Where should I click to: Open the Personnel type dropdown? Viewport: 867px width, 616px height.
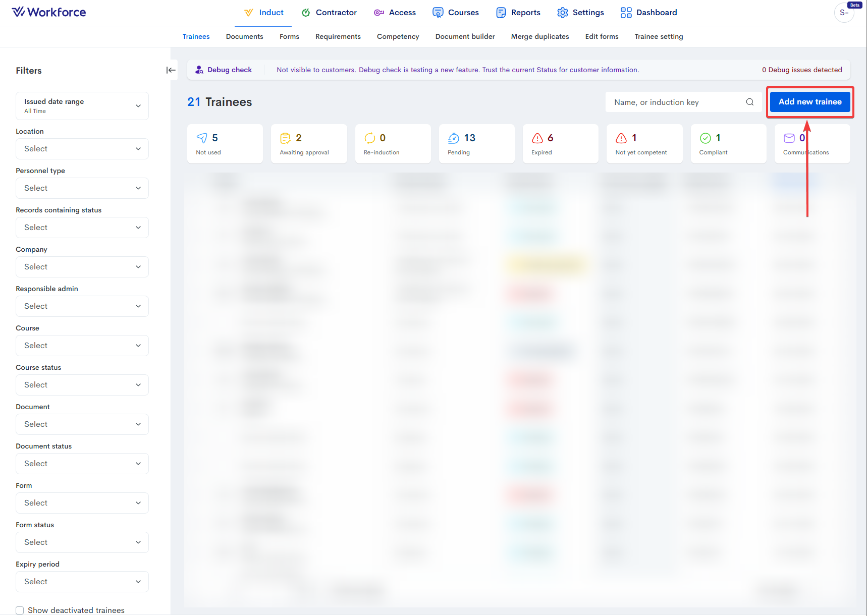pos(82,188)
